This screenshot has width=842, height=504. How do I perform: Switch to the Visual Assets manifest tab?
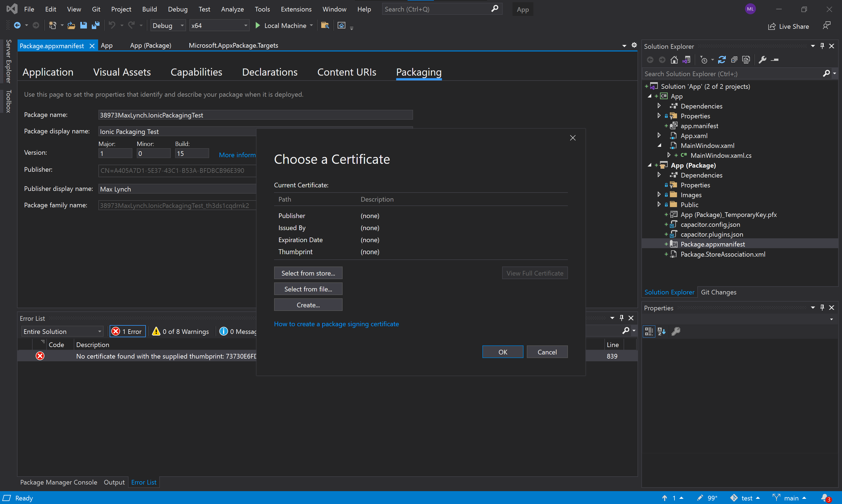click(122, 72)
